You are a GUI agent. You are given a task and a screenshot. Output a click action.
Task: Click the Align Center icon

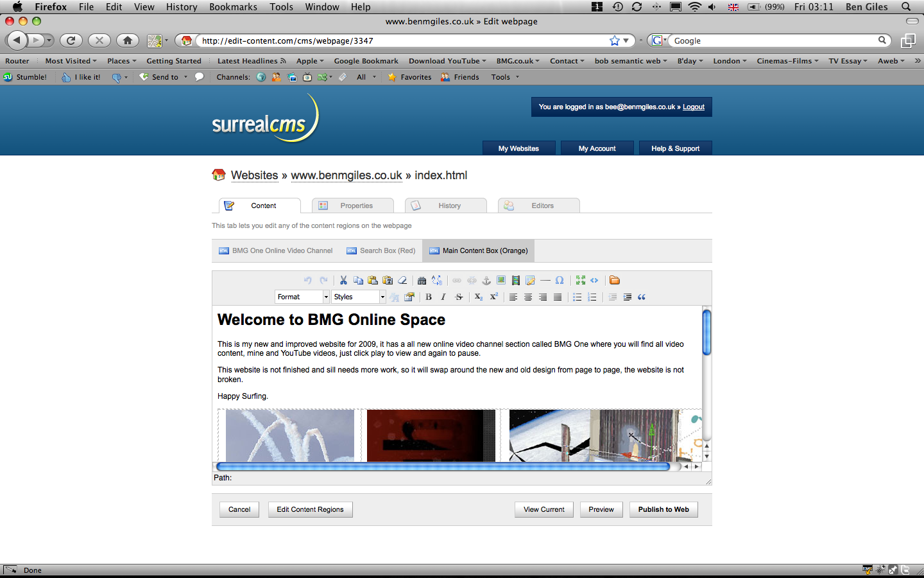[x=528, y=297]
